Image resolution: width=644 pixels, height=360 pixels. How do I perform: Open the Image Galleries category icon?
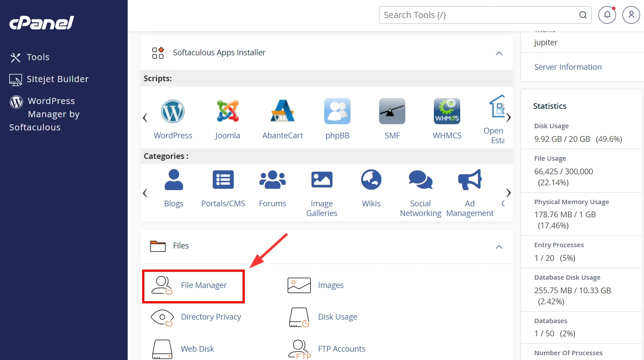click(x=322, y=180)
